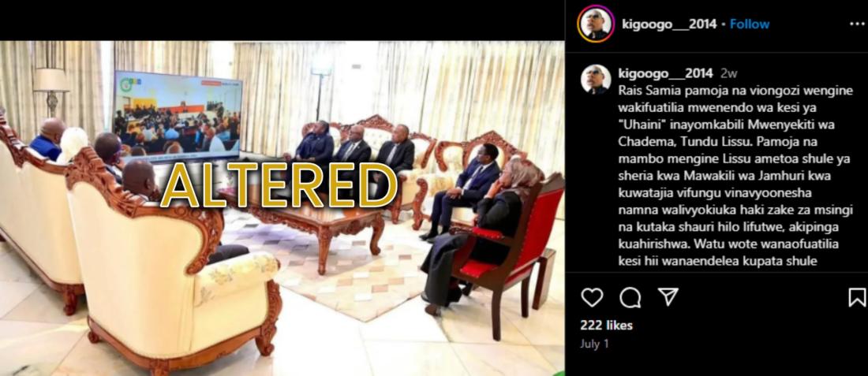This screenshot has height=376, width=868.
Task: View the list of 222 likes
Action: 606,325
